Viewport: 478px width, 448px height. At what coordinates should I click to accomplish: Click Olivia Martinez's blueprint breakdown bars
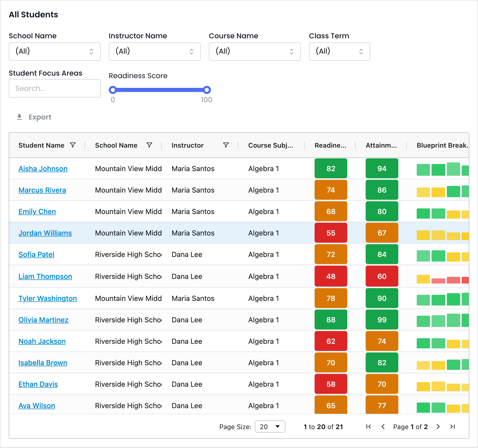[x=443, y=320]
